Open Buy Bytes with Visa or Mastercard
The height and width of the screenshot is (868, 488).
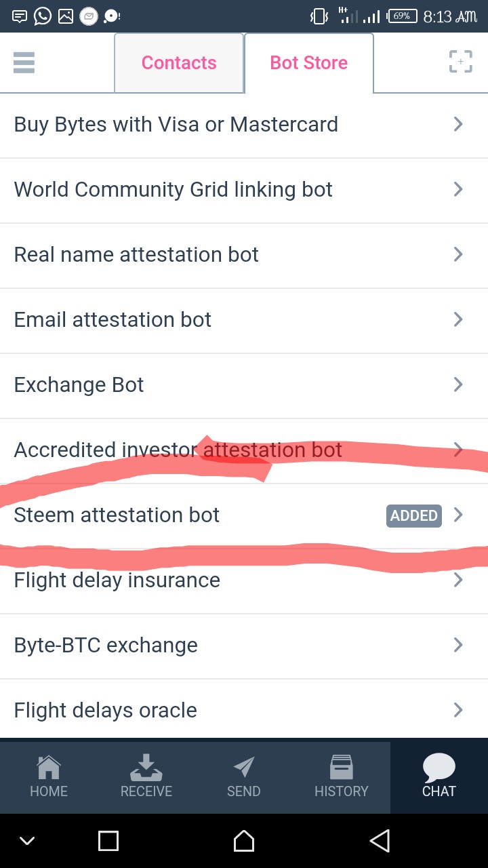point(176,125)
